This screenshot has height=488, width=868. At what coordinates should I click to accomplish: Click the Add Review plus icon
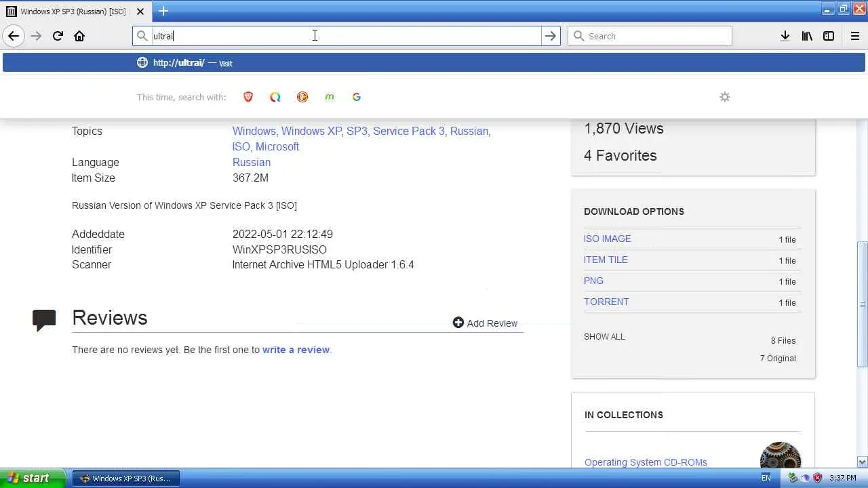[458, 323]
